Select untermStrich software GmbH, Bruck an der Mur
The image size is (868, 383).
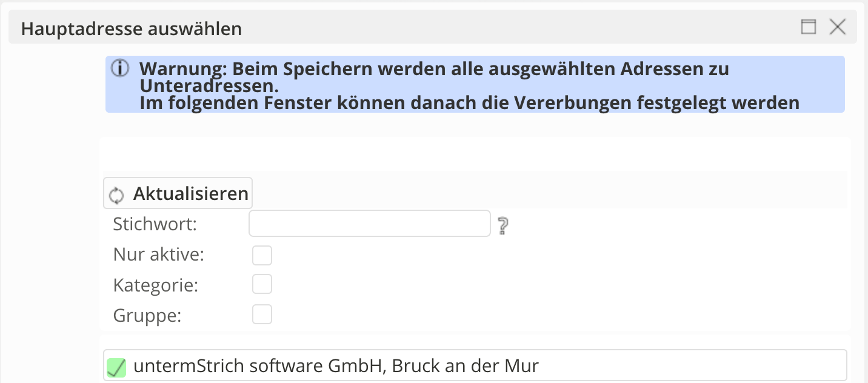tap(336, 365)
